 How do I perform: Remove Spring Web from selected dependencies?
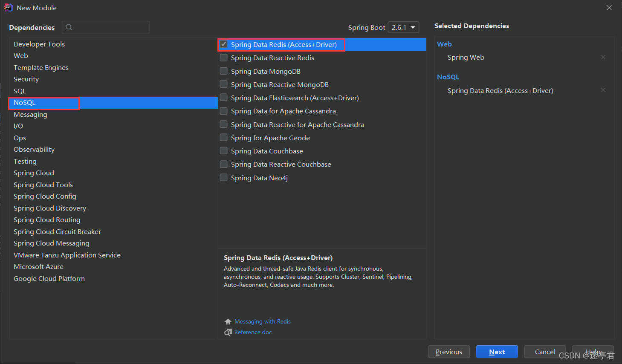pos(603,57)
